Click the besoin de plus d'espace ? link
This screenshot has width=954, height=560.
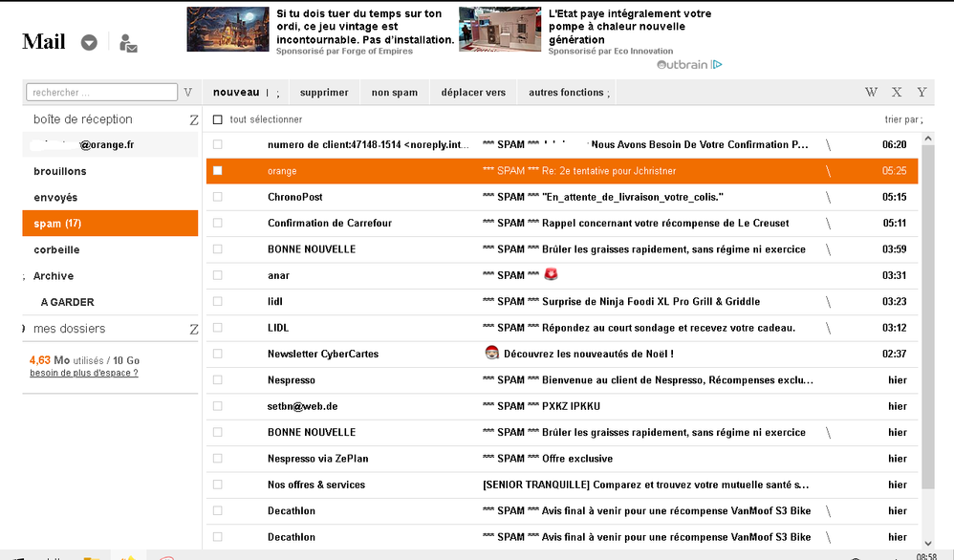[x=84, y=373]
